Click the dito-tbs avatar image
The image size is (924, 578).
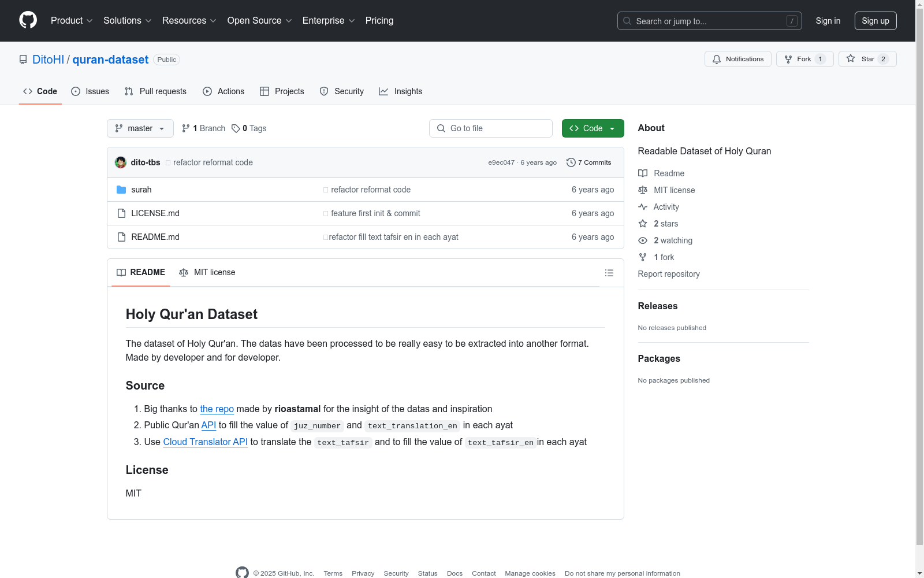[121, 162]
